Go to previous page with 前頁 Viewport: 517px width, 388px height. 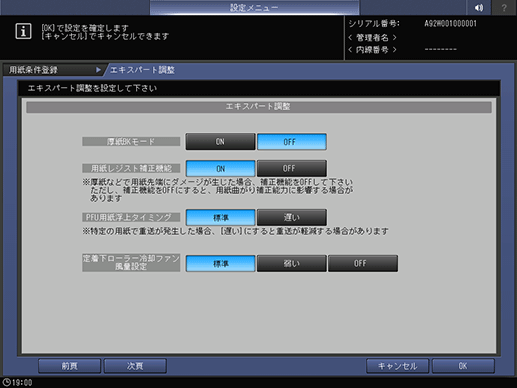(69, 366)
